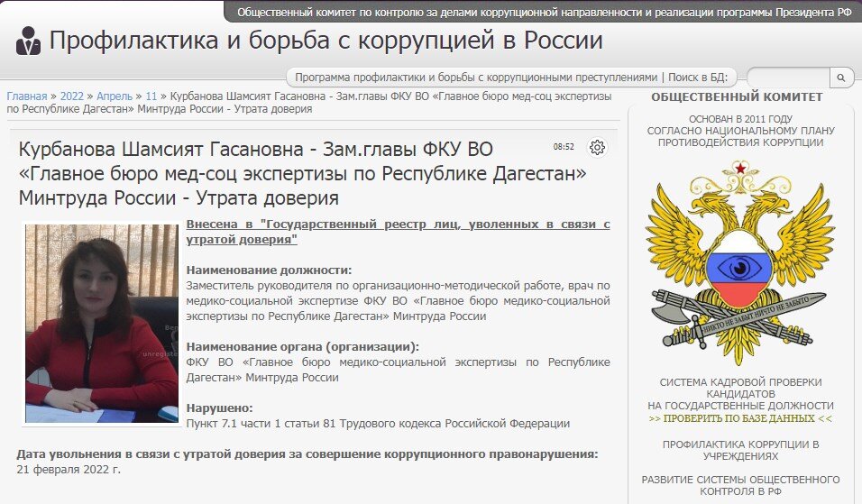Click the search magnifier button

[x=841, y=78]
